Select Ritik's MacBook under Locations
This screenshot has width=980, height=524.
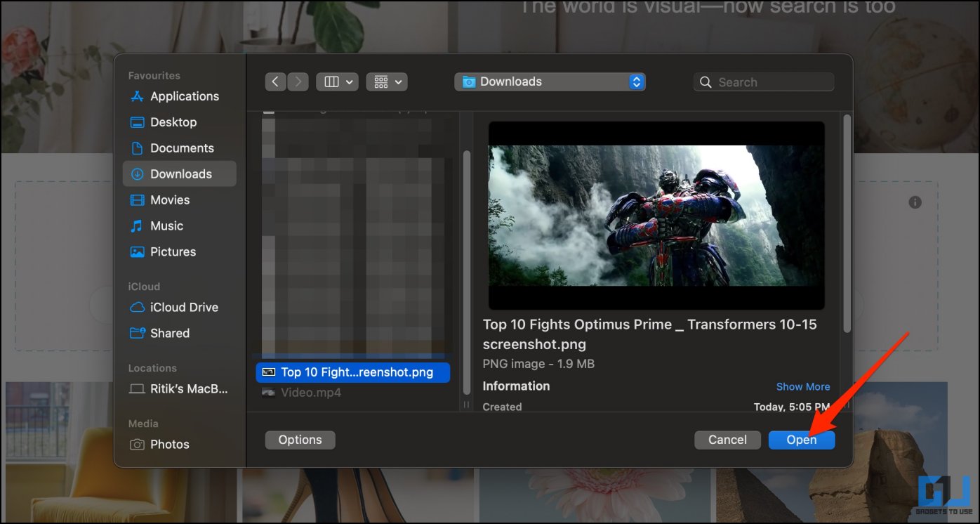click(179, 388)
